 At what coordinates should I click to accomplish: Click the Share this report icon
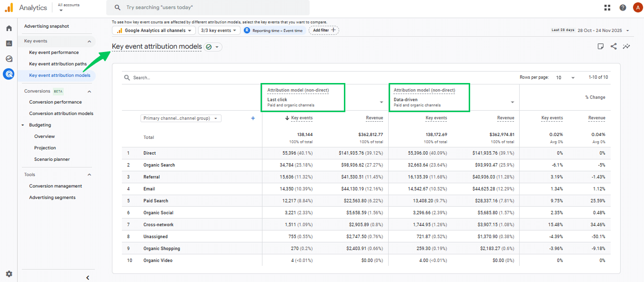click(614, 46)
